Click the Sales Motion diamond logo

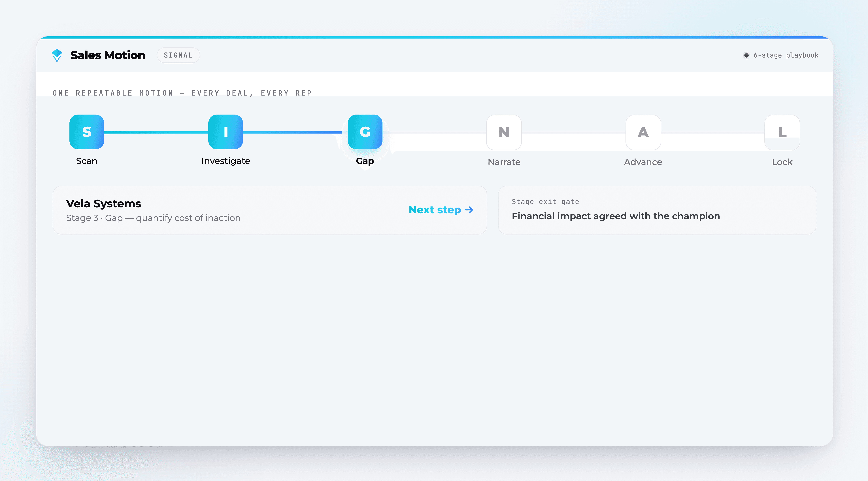point(57,55)
